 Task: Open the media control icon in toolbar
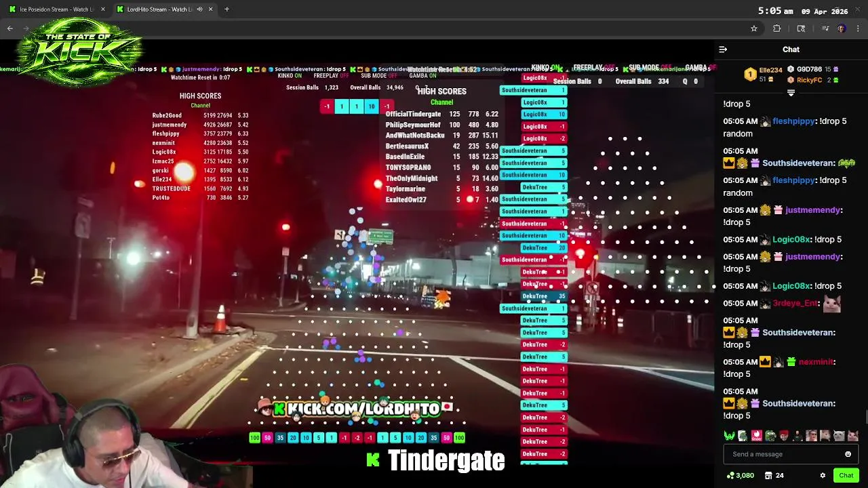(825, 28)
